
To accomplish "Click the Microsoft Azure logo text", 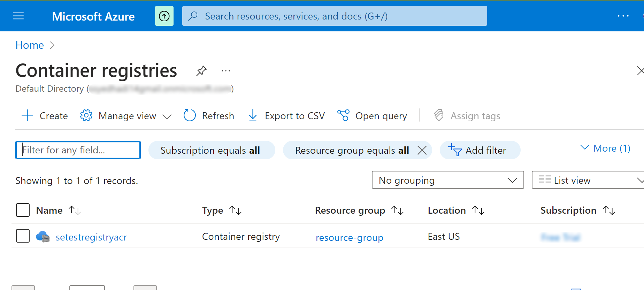I will [93, 16].
